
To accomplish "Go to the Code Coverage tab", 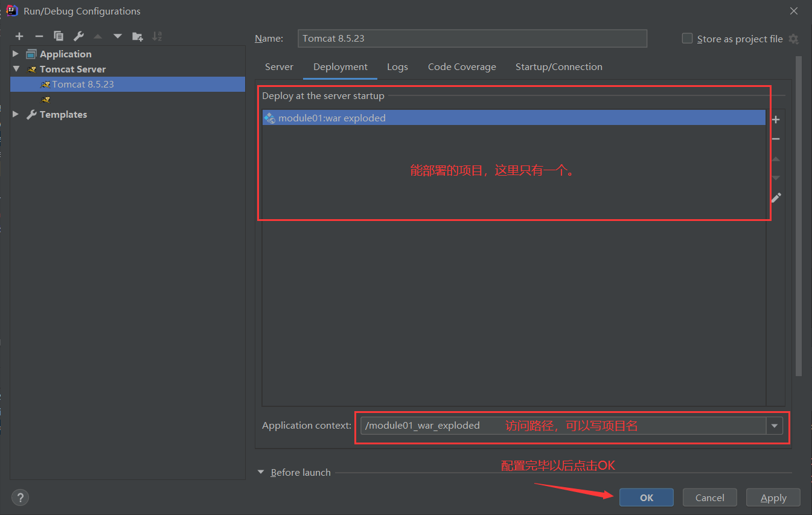I will click(x=462, y=67).
